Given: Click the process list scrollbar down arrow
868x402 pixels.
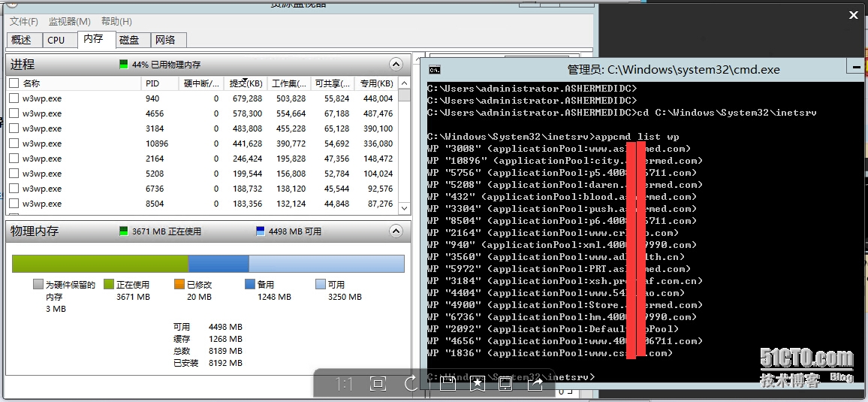Looking at the screenshot, I should (x=405, y=208).
